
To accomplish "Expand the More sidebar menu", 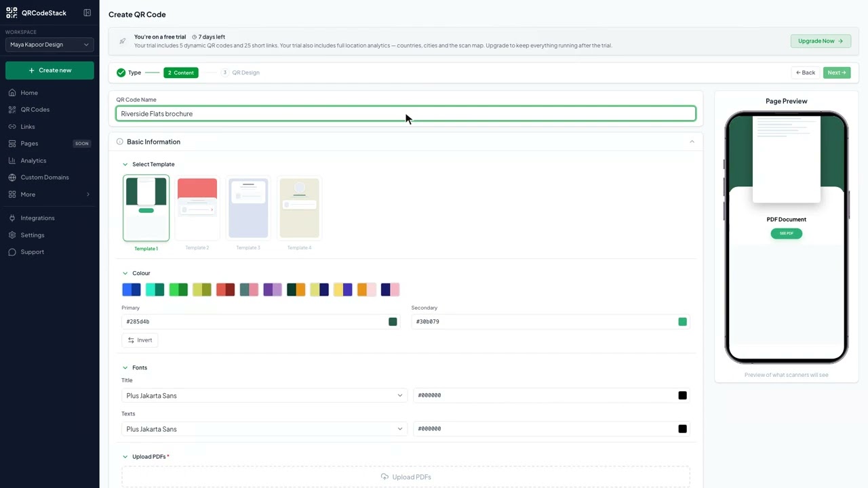I will [50, 195].
